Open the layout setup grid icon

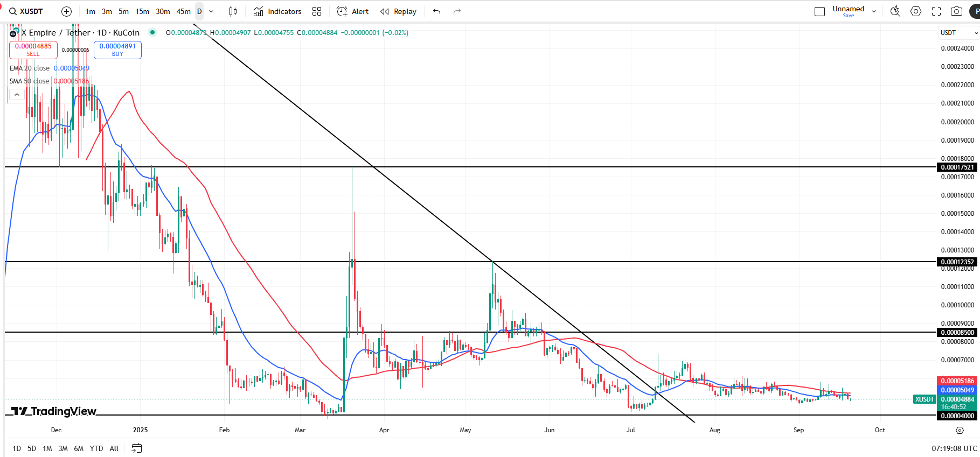coord(317,11)
